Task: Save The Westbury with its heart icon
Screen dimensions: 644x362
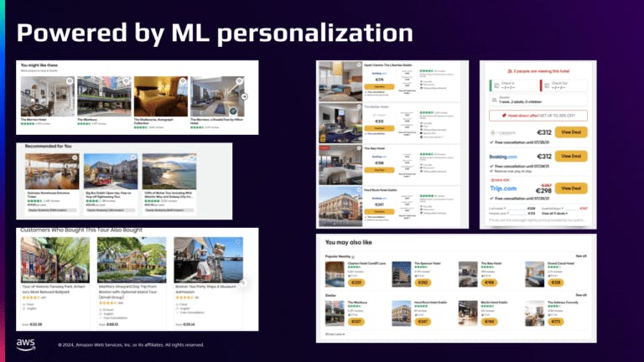Action: (125, 81)
